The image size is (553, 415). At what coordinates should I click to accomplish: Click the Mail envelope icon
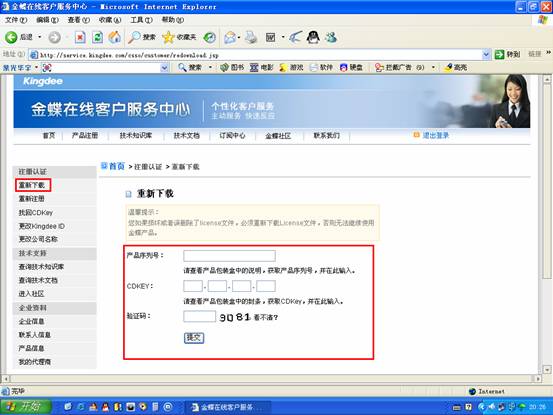click(x=230, y=37)
